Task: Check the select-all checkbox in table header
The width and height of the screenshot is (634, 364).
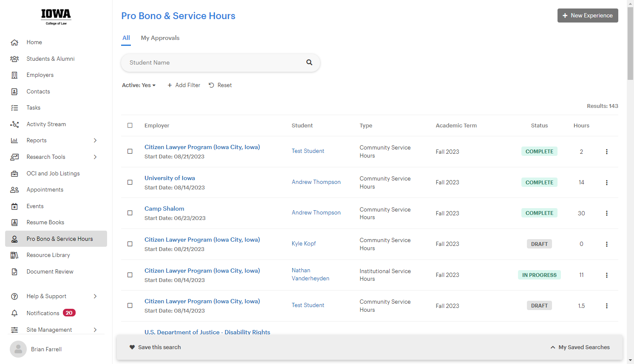Action: click(130, 126)
